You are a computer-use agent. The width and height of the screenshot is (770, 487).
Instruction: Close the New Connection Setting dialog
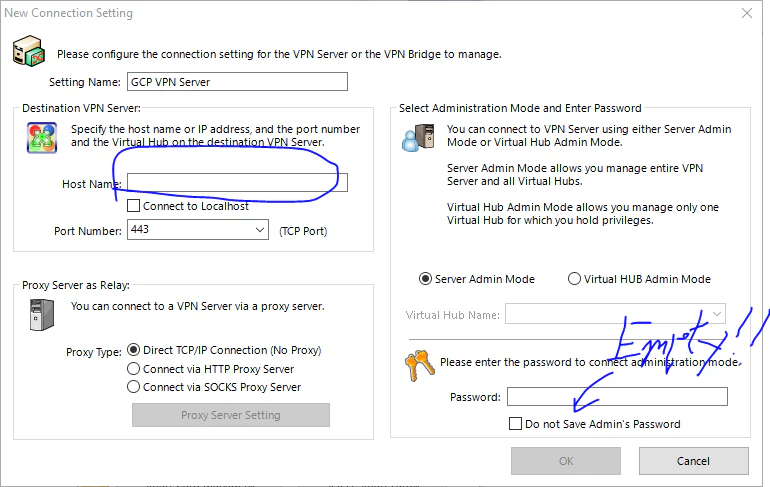tap(746, 13)
